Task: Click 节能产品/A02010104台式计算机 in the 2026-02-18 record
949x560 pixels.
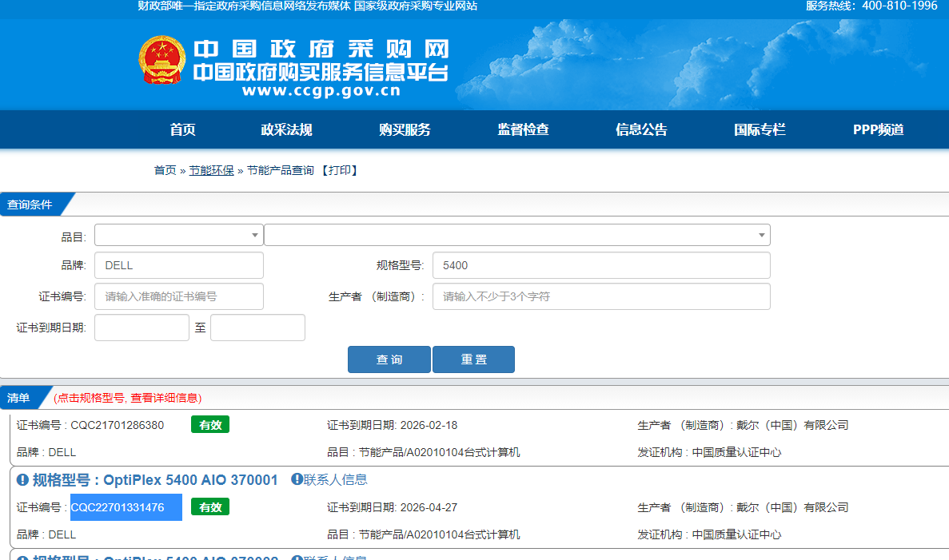Action: point(440,452)
